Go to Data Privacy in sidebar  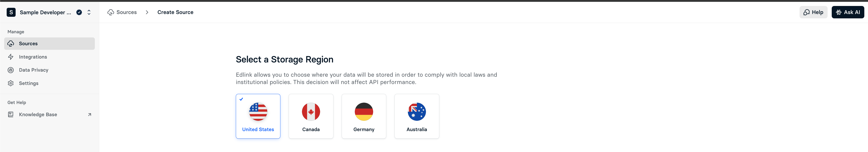click(x=34, y=70)
